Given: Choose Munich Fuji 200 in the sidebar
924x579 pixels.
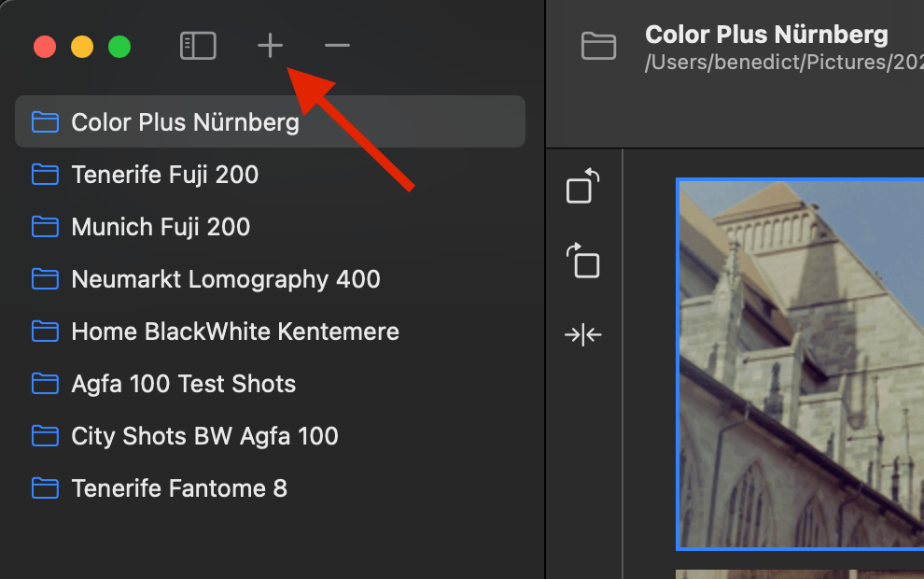Looking at the screenshot, I should [161, 227].
